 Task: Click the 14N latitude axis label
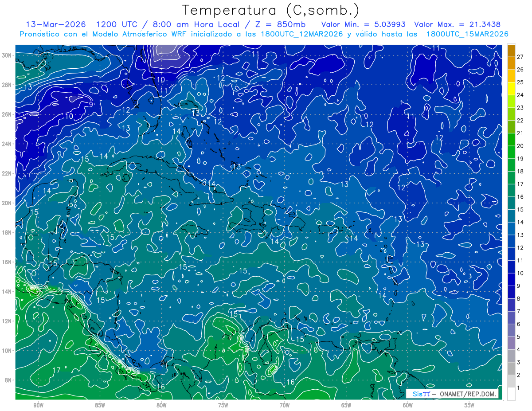[7, 291]
